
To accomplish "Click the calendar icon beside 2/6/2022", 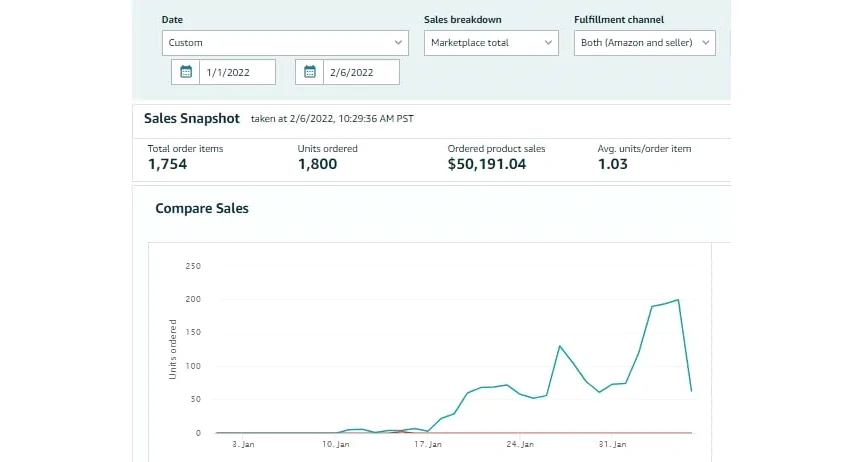I will [310, 72].
